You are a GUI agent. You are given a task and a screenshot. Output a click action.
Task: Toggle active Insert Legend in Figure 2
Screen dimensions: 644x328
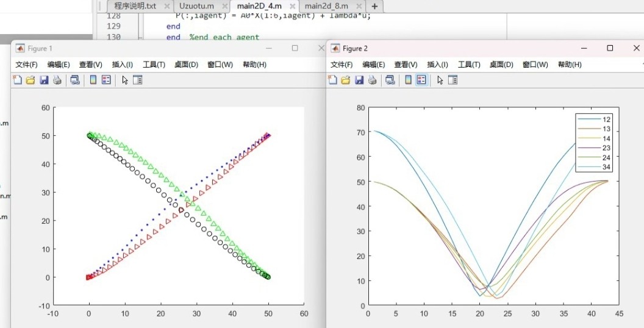point(421,80)
